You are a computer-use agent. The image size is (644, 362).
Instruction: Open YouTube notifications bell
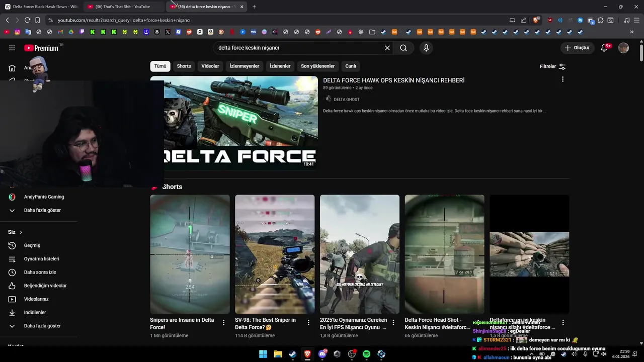tap(605, 48)
